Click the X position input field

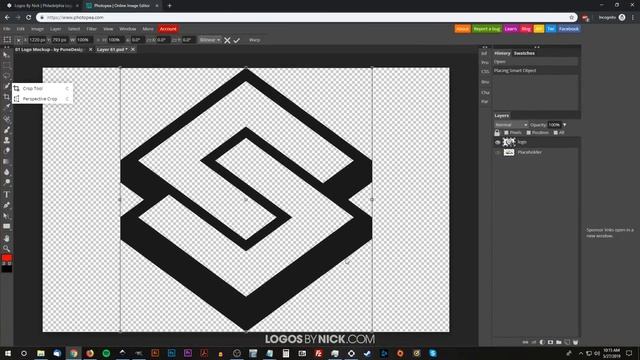pos(37,40)
